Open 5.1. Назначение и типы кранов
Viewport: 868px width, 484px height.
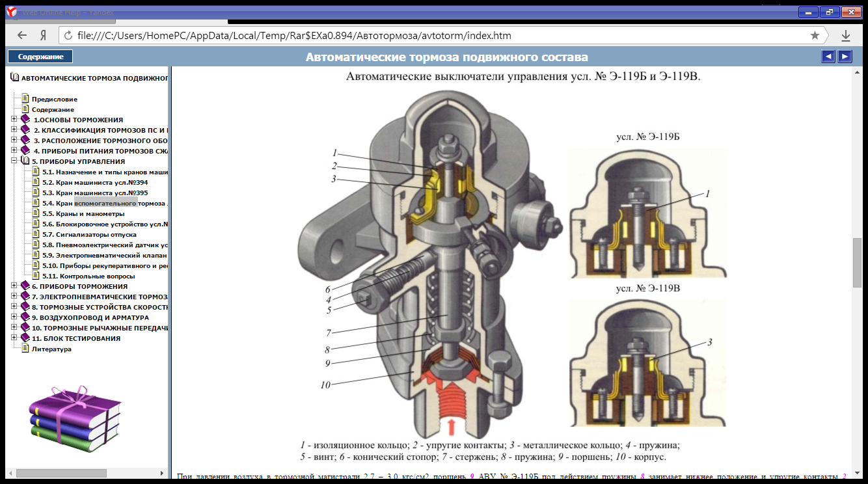[x=105, y=172]
